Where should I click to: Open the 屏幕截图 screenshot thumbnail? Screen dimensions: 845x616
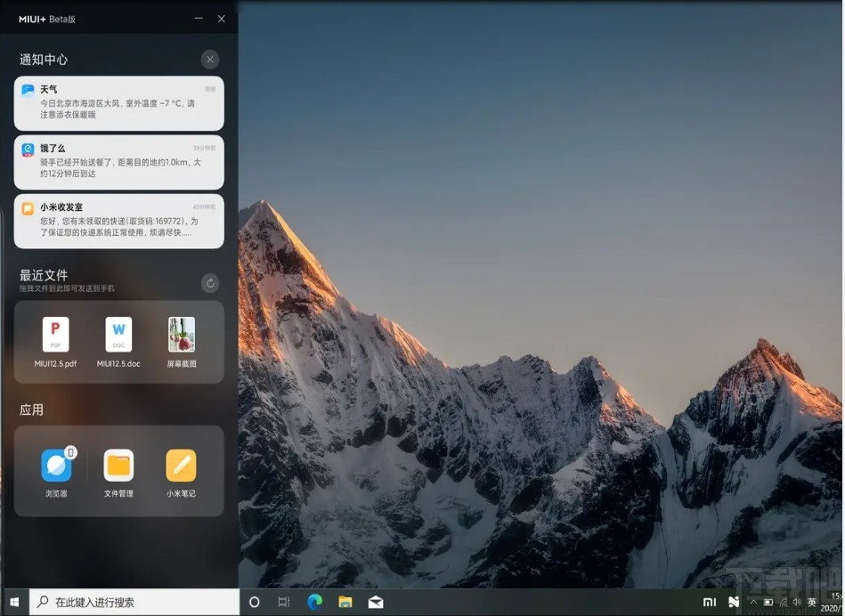[180, 334]
